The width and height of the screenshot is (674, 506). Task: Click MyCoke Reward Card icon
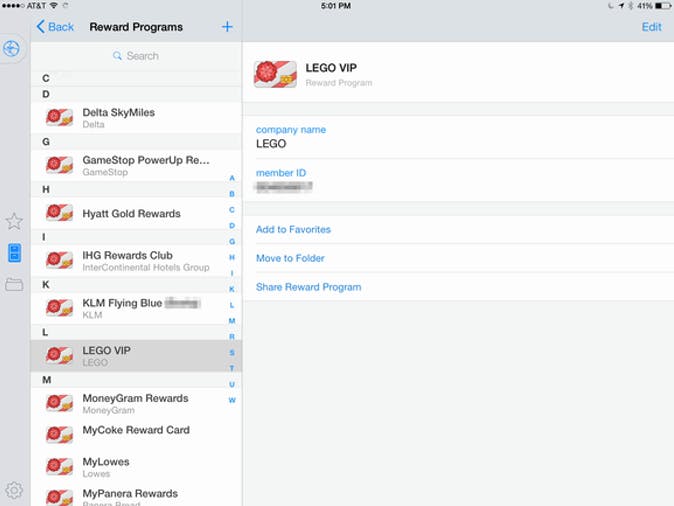(x=59, y=434)
